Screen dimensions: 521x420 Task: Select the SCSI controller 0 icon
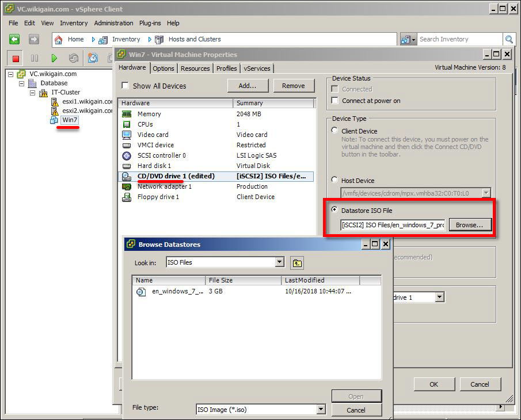click(127, 155)
